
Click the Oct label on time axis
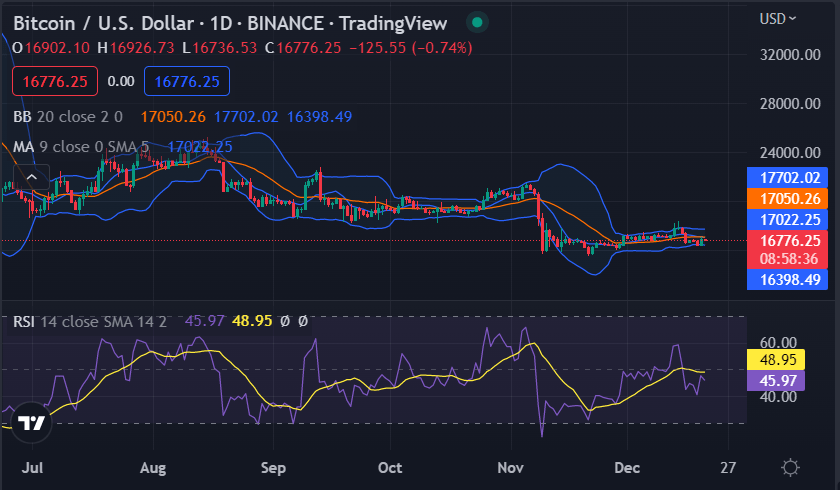coord(390,468)
